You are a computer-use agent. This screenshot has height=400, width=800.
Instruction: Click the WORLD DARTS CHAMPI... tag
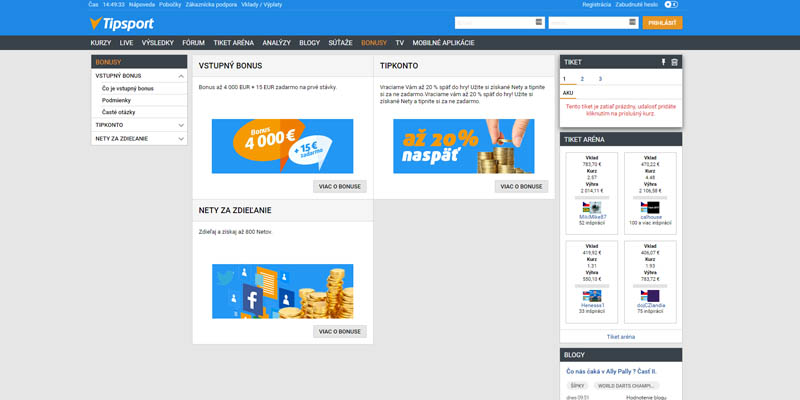tap(627, 386)
